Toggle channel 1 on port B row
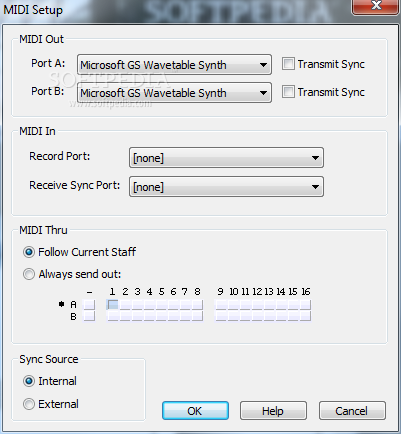This screenshot has width=401, height=434. (x=113, y=316)
